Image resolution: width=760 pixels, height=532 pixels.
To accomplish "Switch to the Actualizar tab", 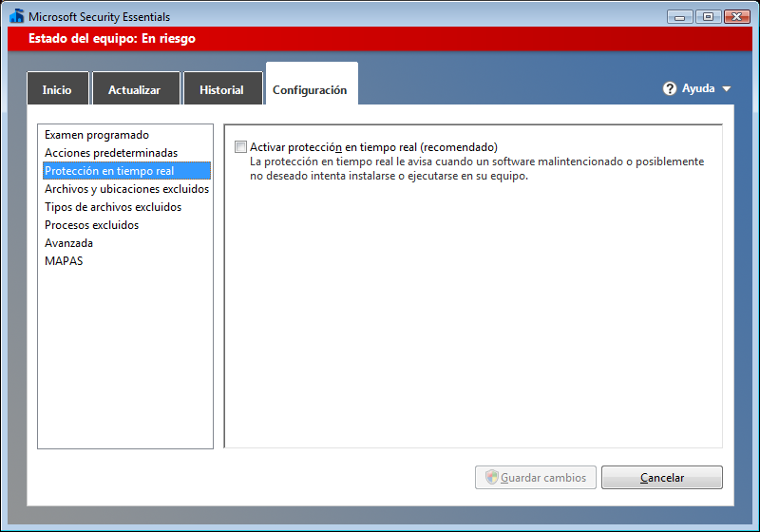I will point(136,88).
